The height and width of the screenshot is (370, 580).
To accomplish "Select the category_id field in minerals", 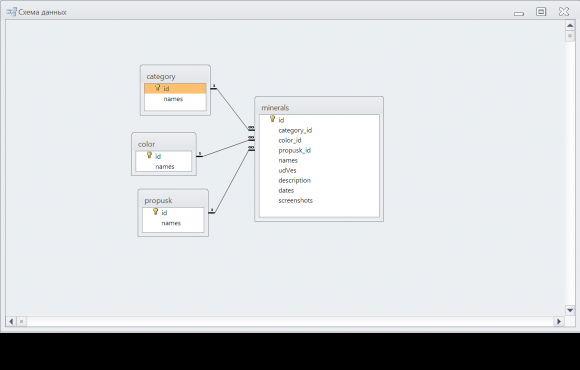I will (319, 130).
